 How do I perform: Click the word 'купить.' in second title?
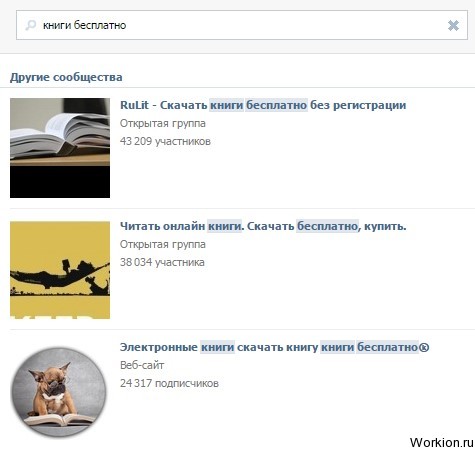click(385, 226)
